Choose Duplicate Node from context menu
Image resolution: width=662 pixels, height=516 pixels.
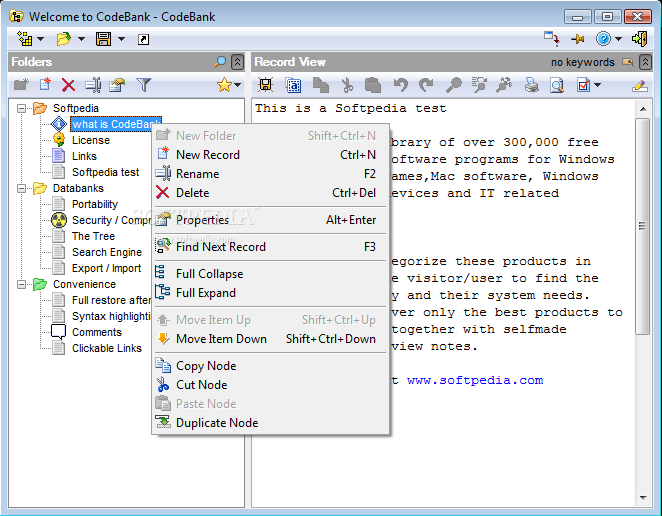[x=270, y=423]
